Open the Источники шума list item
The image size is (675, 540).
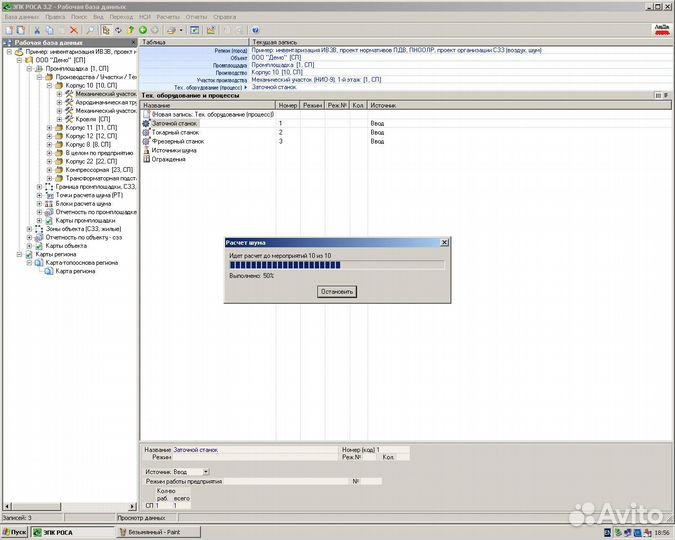[174, 150]
